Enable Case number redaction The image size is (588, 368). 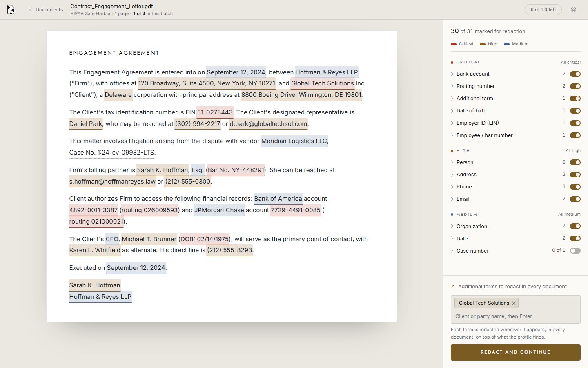575,251
